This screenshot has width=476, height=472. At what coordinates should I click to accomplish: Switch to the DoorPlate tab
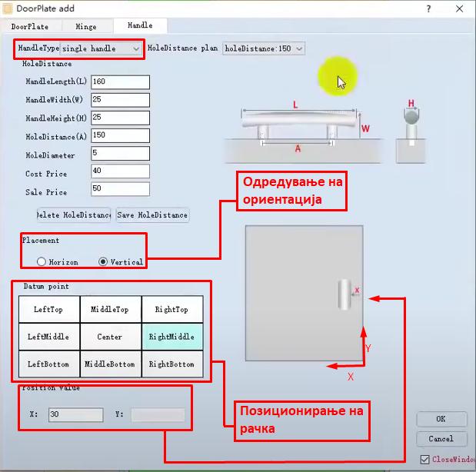coord(30,27)
